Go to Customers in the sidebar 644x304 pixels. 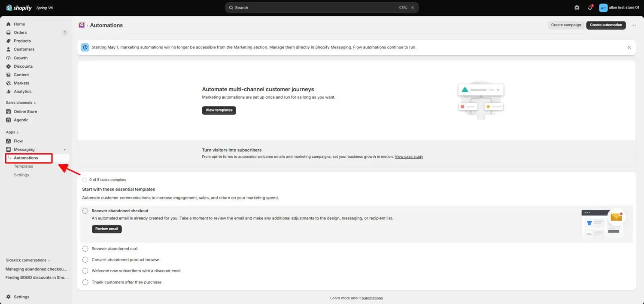click(24, 49)
